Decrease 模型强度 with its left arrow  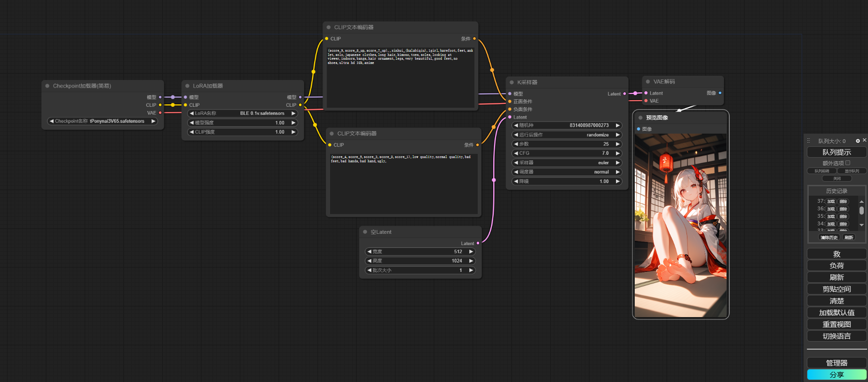coord(191,123)
